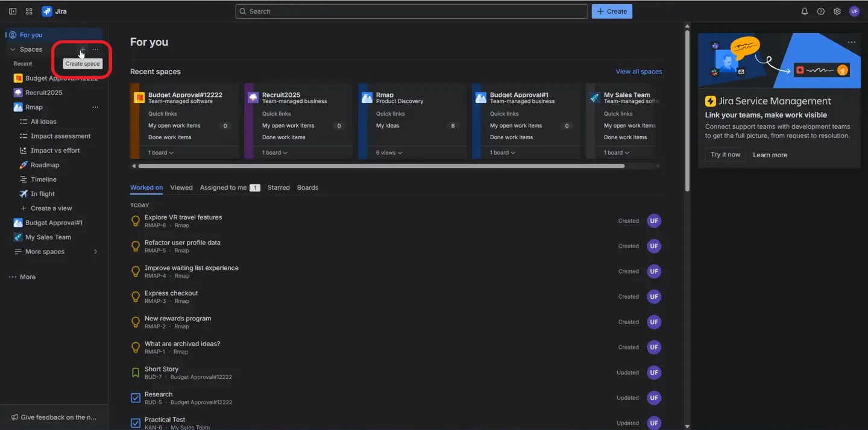The width and height of the screenshot is (868, 430).
Task: Click the Create button
Action: 612,11
